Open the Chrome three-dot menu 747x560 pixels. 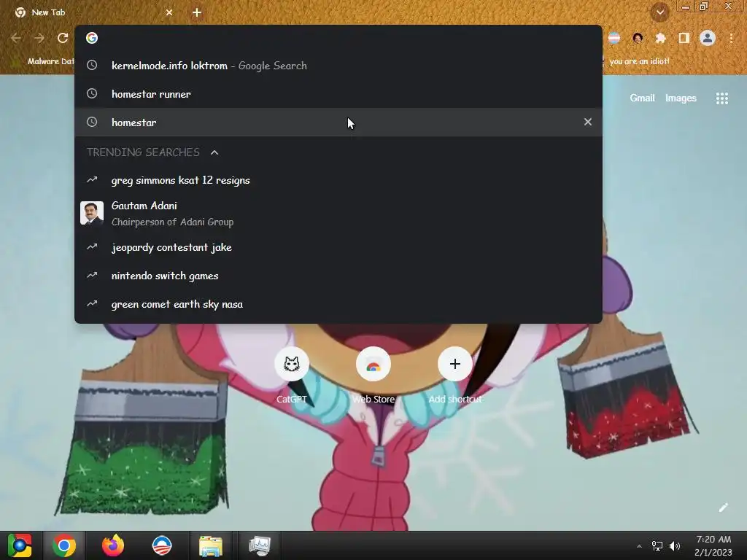tap(731, 38)
